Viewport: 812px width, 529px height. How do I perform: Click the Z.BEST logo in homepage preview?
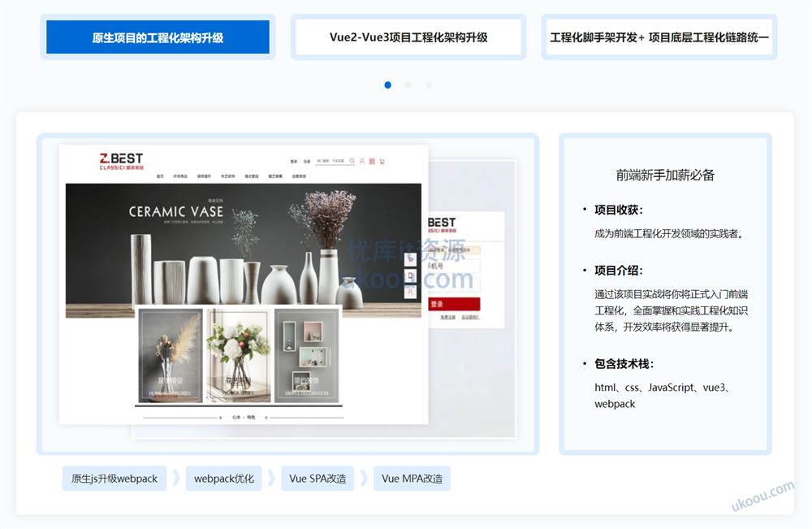[121, 161]
